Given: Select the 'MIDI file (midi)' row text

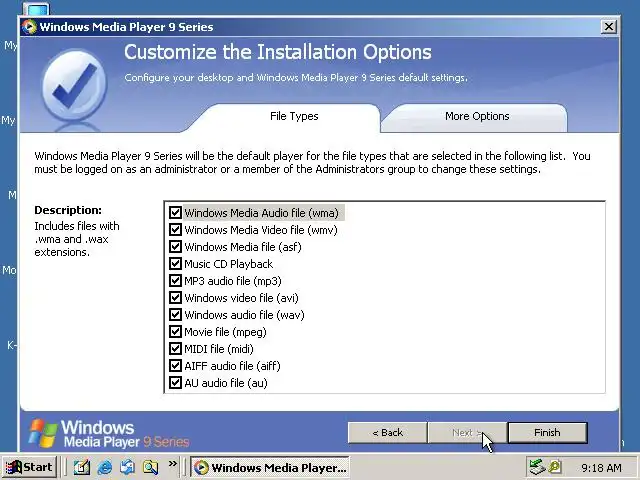Looking at the screenshot, I should click(x=219, y=349).
